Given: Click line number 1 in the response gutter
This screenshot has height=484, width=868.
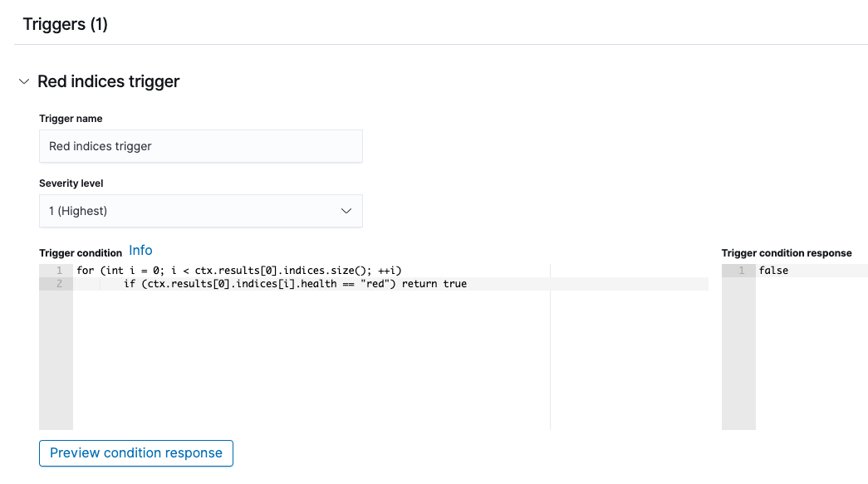Looking at the screenshot, I should (739, 270).
